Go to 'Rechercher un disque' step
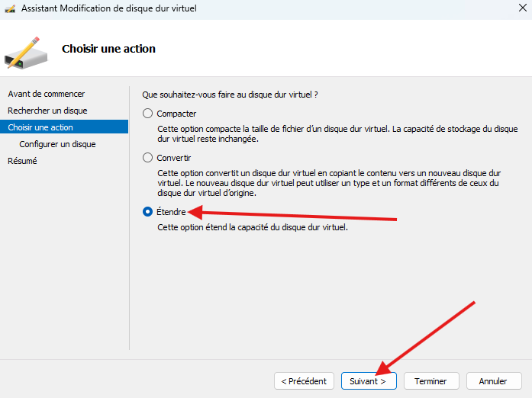 [x=47, y=111]
